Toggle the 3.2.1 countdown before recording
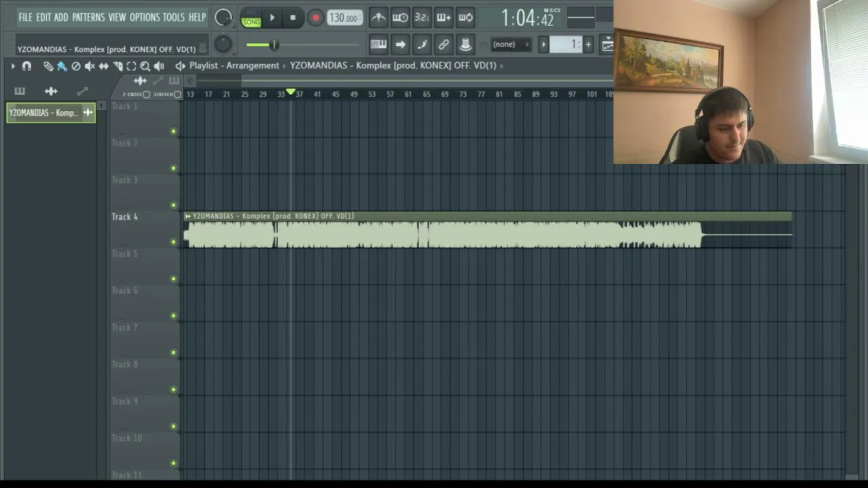Screen dimensions: 868x488 click(422, 18)
